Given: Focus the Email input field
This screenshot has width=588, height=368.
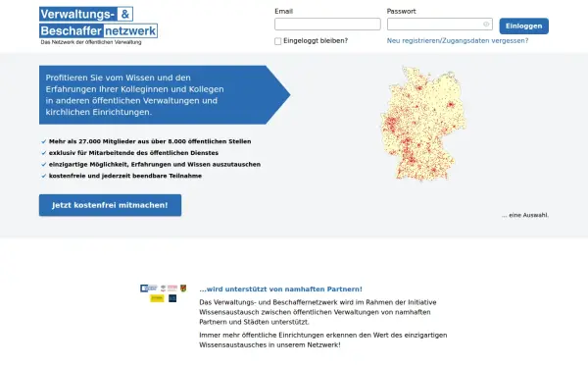Looking at the screenshot, I should [x=327, y=24].
